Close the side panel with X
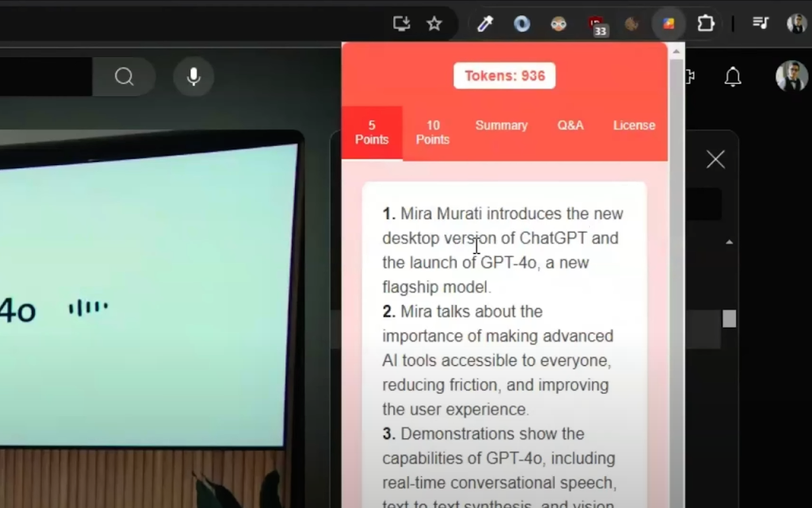This screenshot has height=508, width=812. [716, 159]
